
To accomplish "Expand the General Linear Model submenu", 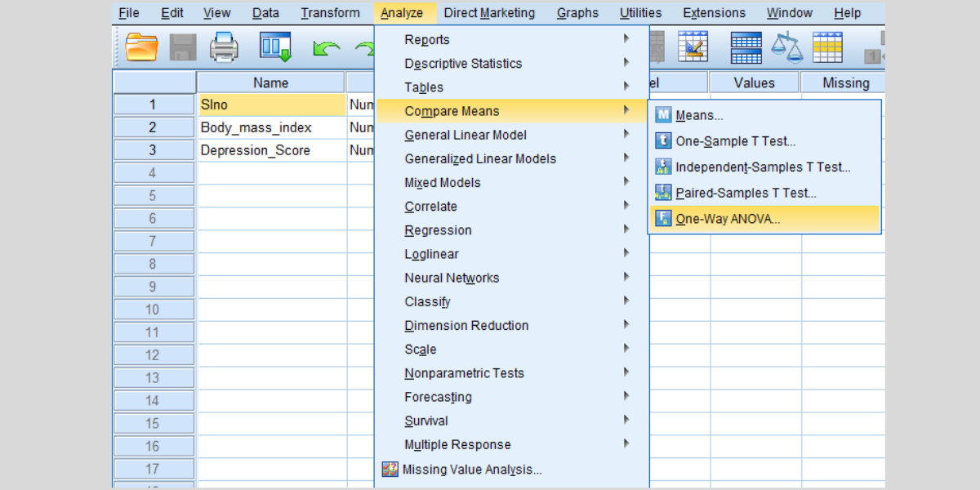I will (512, 135).
